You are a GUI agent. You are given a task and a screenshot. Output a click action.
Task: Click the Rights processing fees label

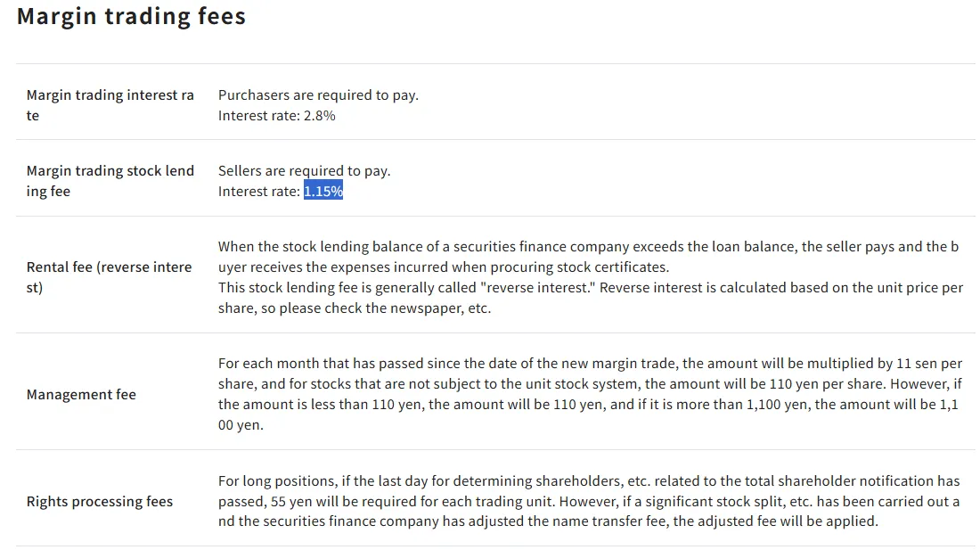[100, 502]
